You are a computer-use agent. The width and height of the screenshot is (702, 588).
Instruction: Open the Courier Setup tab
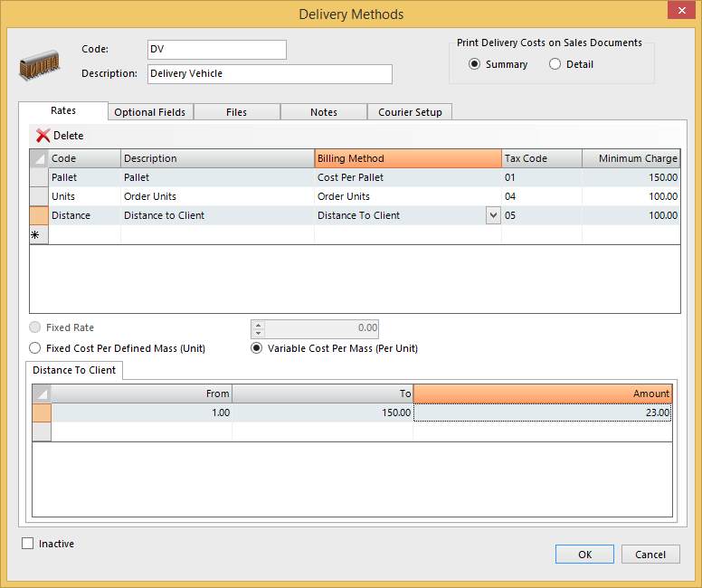click(x=410, y=112)
